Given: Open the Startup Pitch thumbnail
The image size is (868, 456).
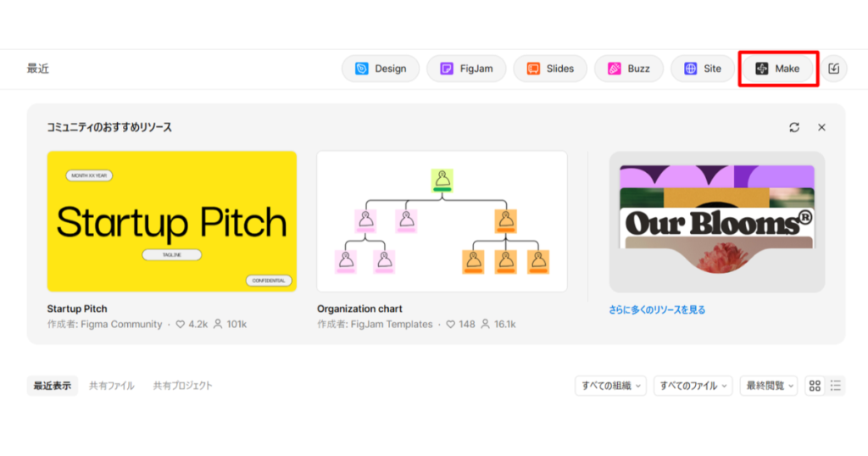Looking at the screenshot, I should point(171,221).
